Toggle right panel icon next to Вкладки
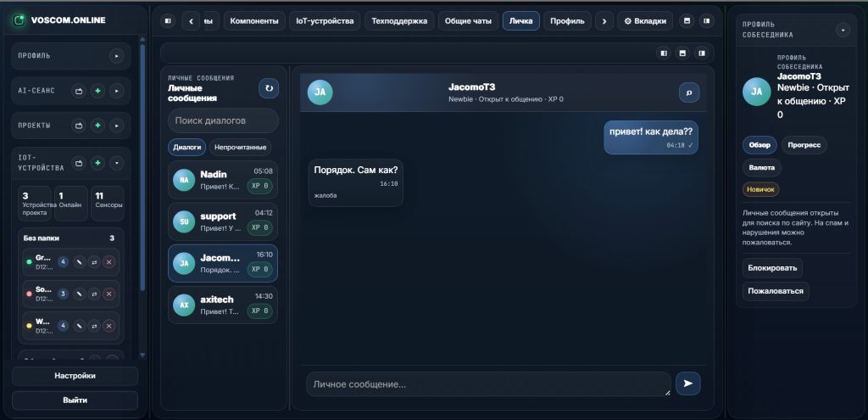Image resolution: width=868 pixels, height=420 pixels. [x=706, y=21]
